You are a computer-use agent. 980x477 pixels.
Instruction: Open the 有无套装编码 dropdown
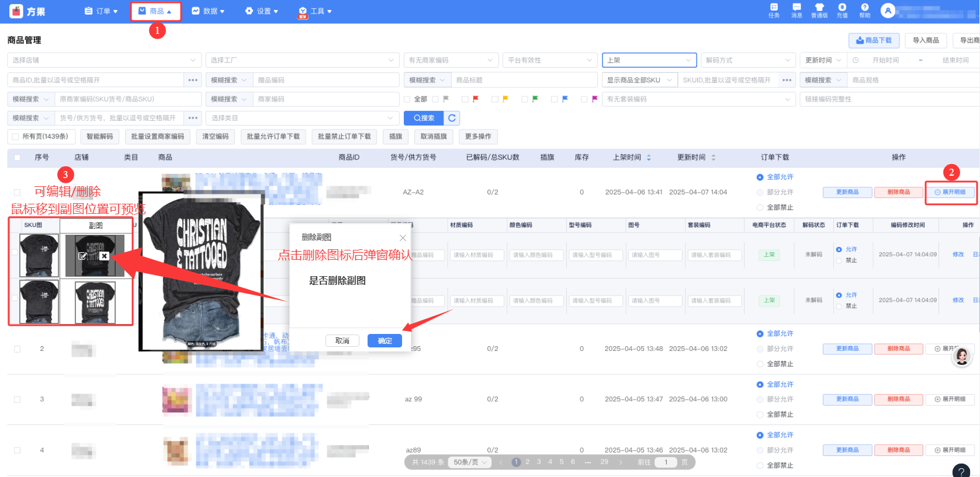(699, 99)
